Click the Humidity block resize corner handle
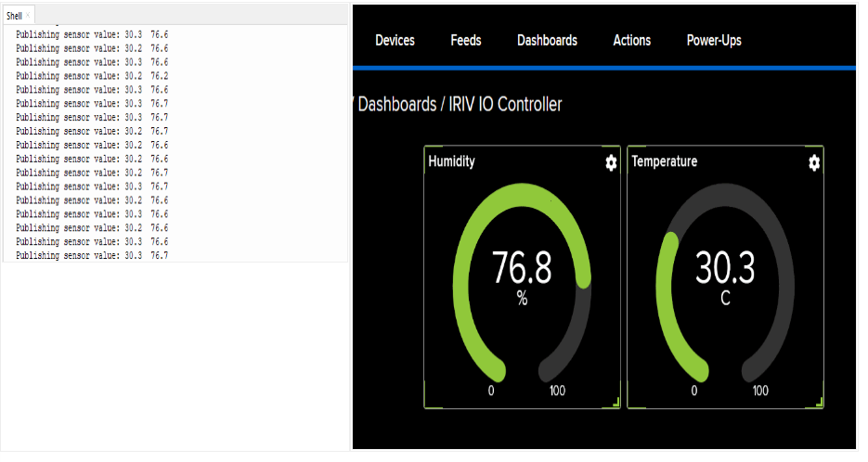This screenshot has width=868, height=462. tap(615, 404)
